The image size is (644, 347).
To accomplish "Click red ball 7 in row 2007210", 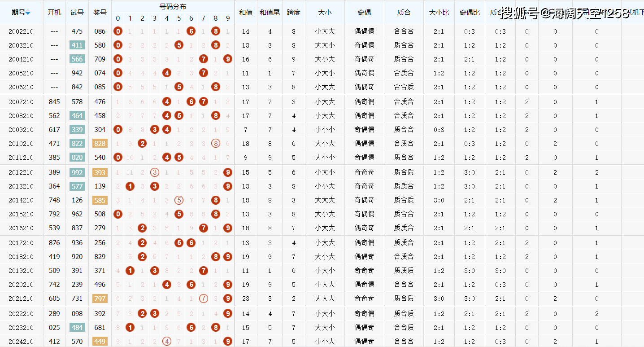I will 203,102.
